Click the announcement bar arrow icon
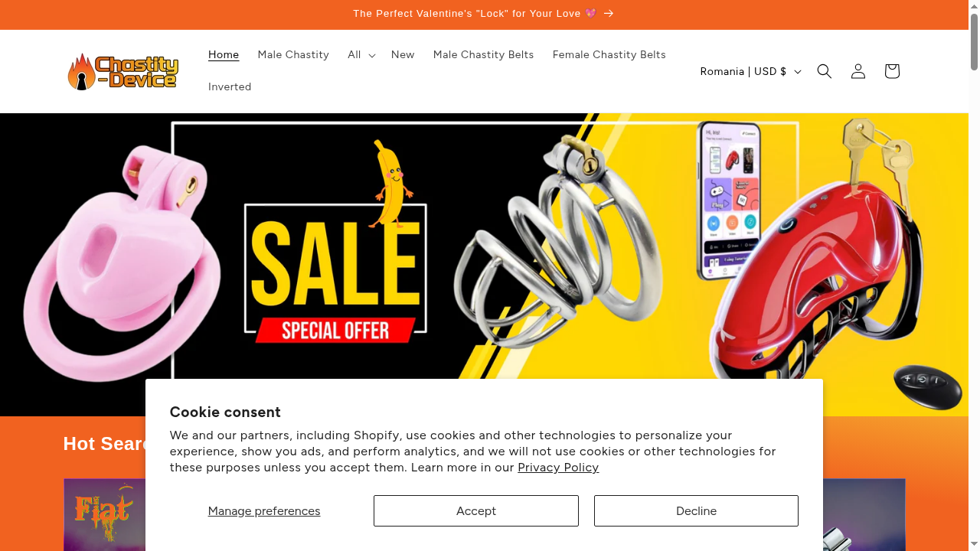The width and height of the screenshot is (980, 551). pos(609,14)
